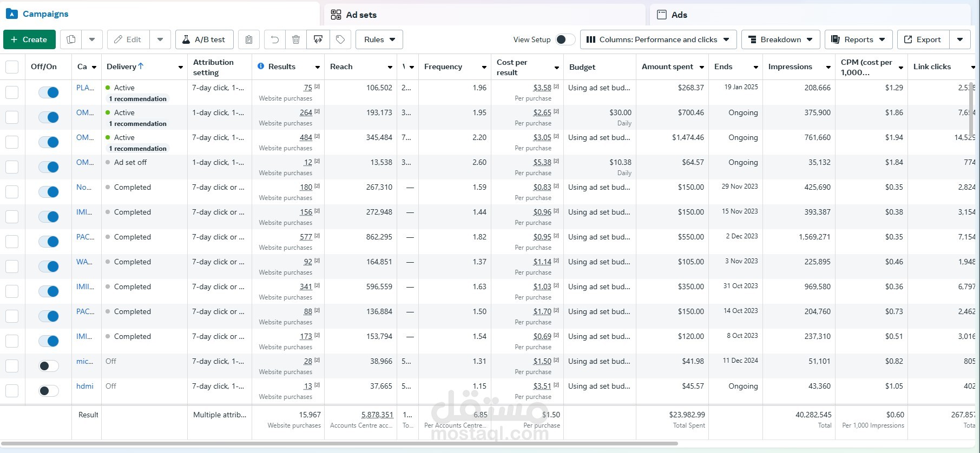980x453 pixels.
Task: Turn off the PLA campaign toggle
Action: pyautogui.click(x=49, y=92)
